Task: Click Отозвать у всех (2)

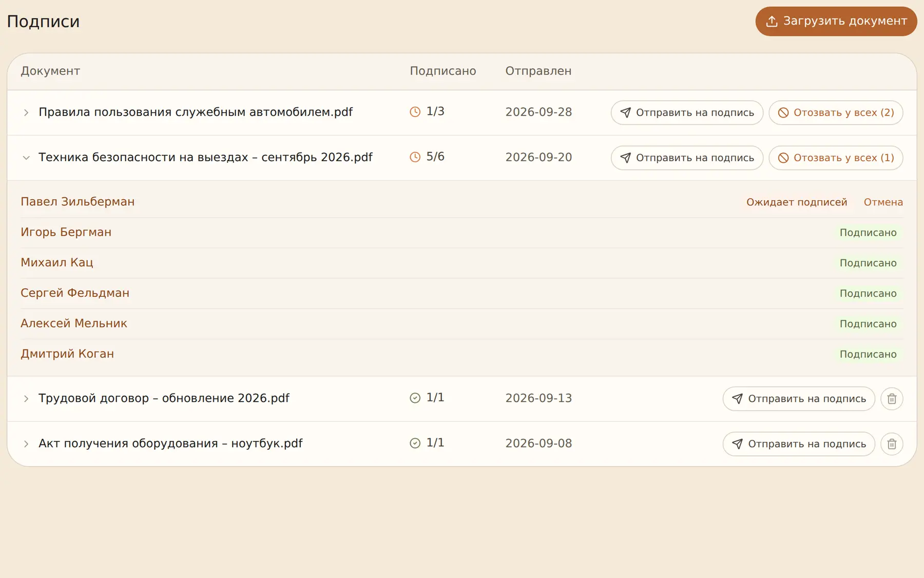Action: click(x=836, y=112)
